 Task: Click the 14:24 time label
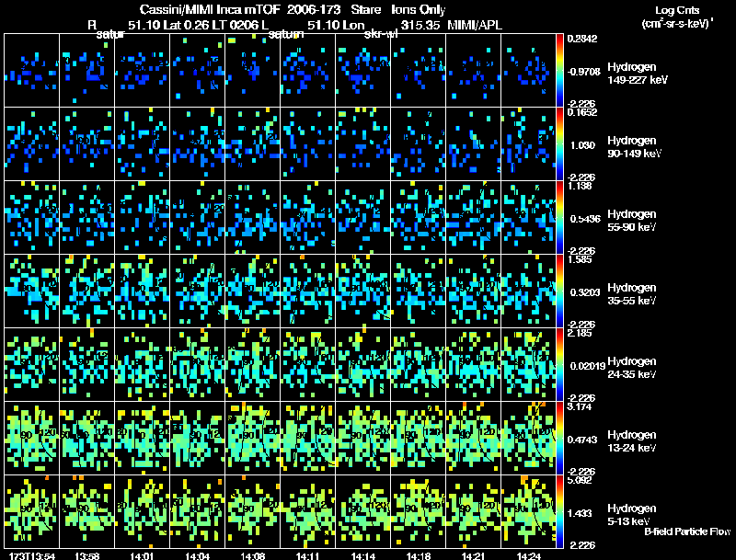528,556
